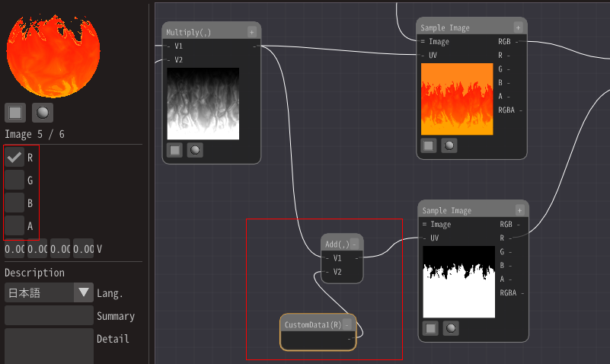
Task: Collapse the CustomData1(R) node
Action: point(347,324)
